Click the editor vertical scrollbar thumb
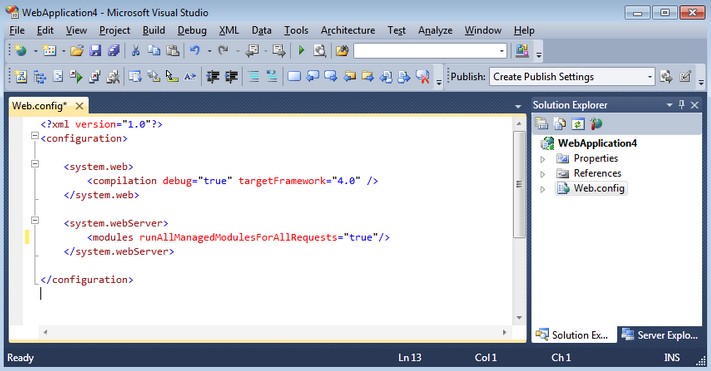This screenshot has height=371, width=711. pyautogui.click(x=519, y=184)
